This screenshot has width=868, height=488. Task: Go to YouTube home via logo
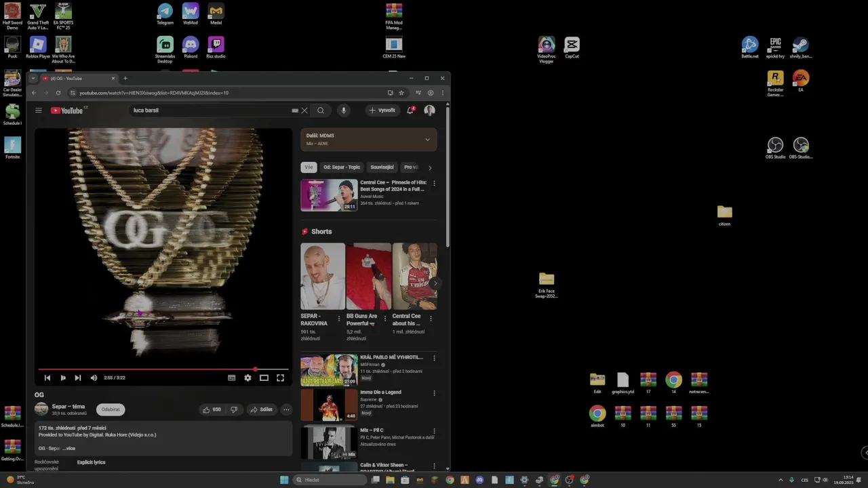(x=67, y=110)
